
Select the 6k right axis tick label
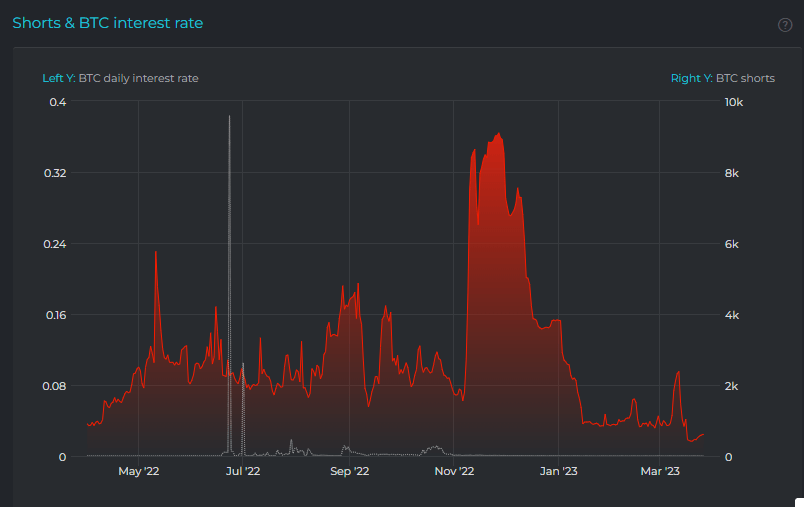731,244
